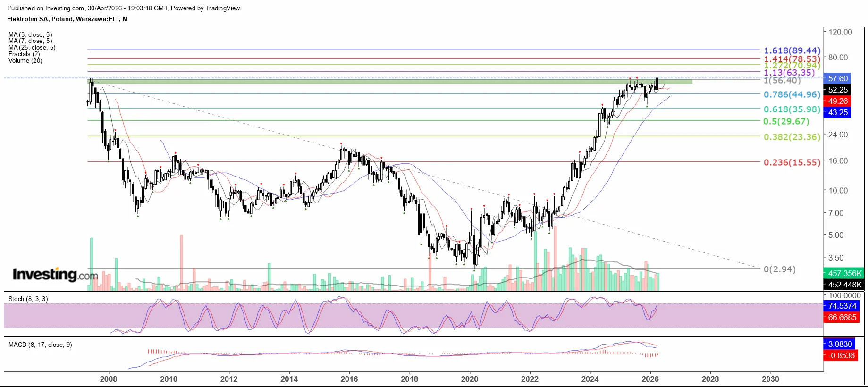Screen dimensions: 868x387
Task: Click the Investing.com logo watermark
Action: pos(55,274)
